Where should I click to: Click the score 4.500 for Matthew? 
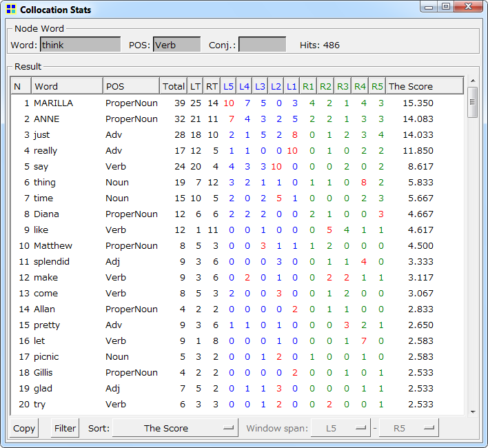click(420, 246)
